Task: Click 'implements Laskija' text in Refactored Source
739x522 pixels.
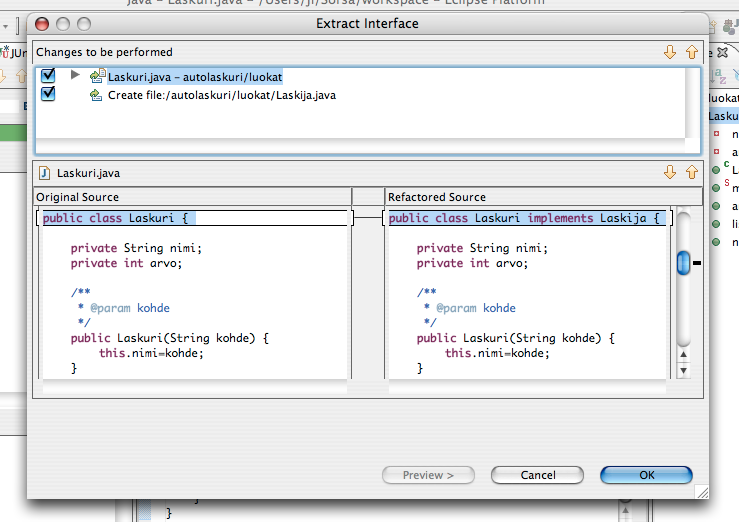Action: click(x=587, y=218)
